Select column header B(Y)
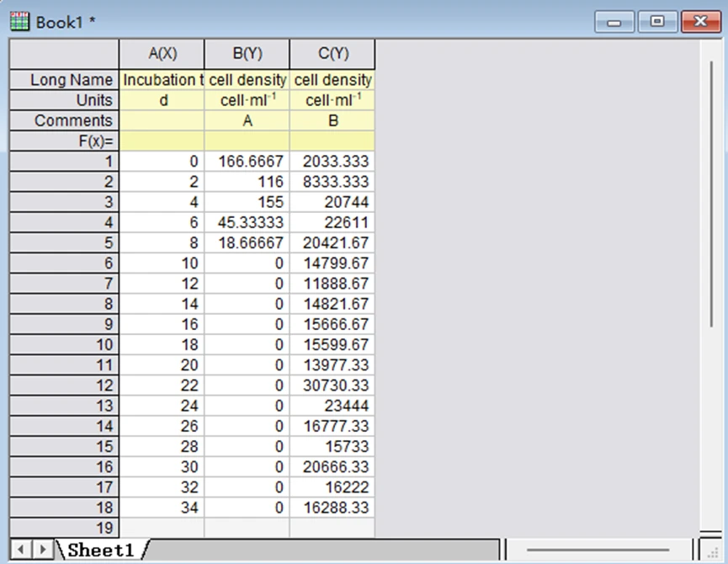728x564 pixels. tap(247, 54)
